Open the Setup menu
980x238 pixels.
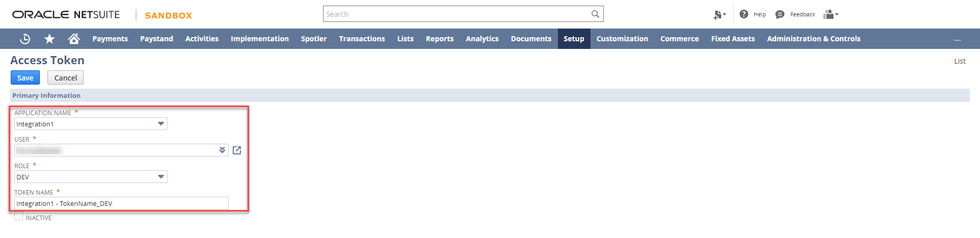574,39
